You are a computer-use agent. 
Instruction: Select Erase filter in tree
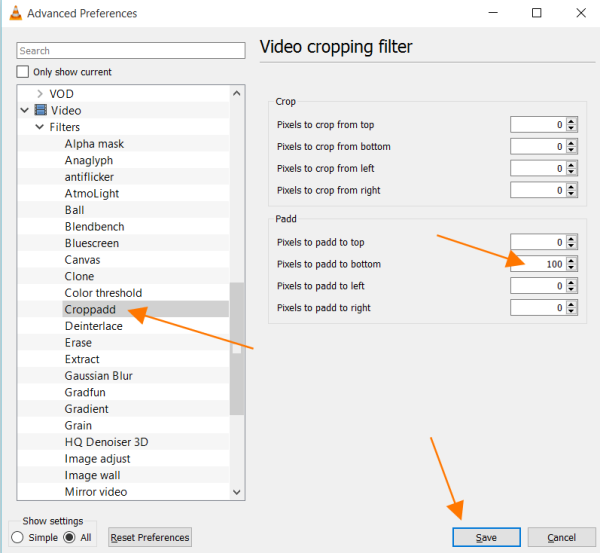point(78,343)
